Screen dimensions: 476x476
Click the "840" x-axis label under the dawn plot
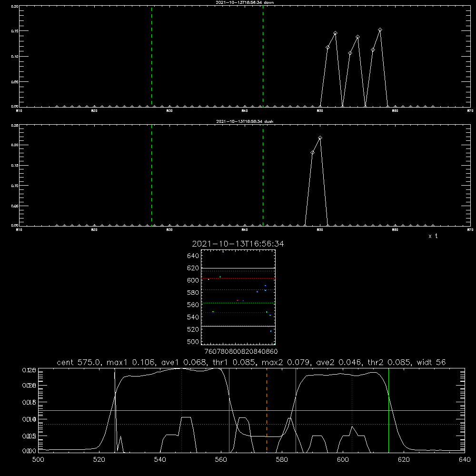[x=245, y=111]
